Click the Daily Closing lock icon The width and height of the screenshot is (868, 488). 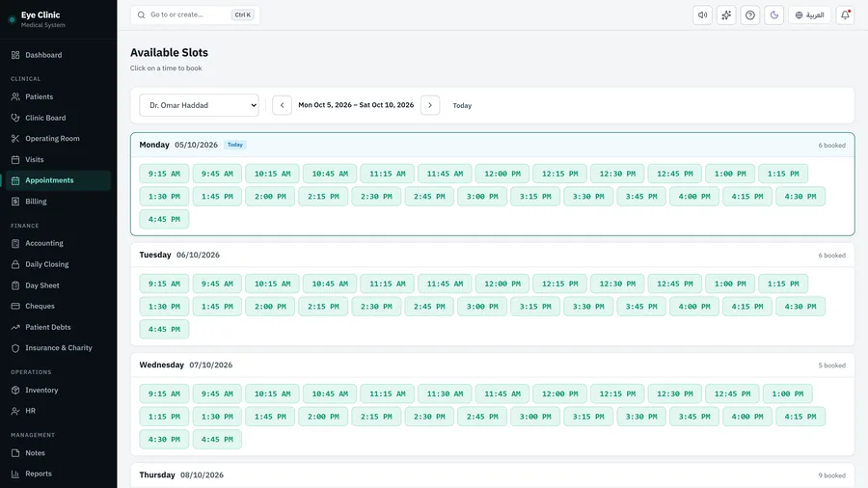pos(15,264)
